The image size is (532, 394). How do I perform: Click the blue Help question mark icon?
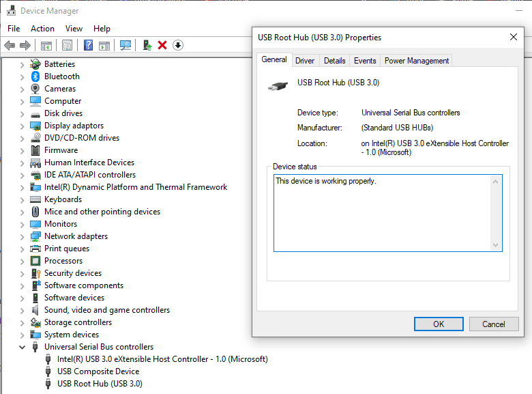point(88,45)
